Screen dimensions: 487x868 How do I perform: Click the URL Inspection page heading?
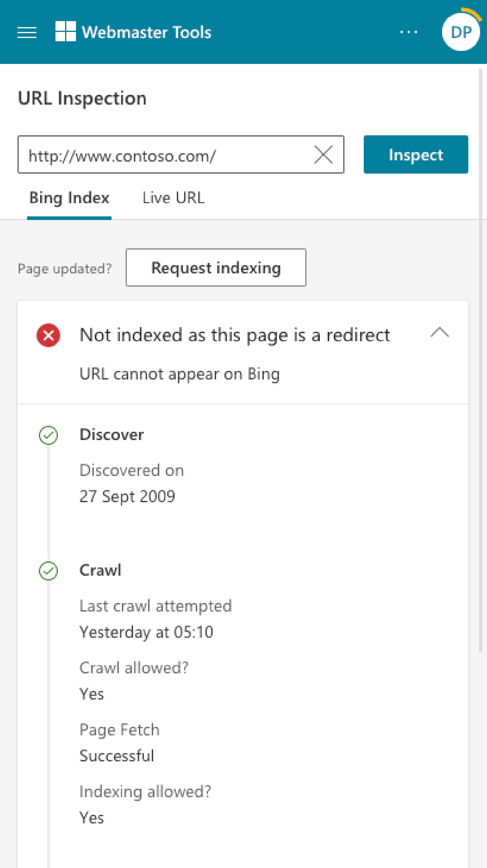coord(82,98)
